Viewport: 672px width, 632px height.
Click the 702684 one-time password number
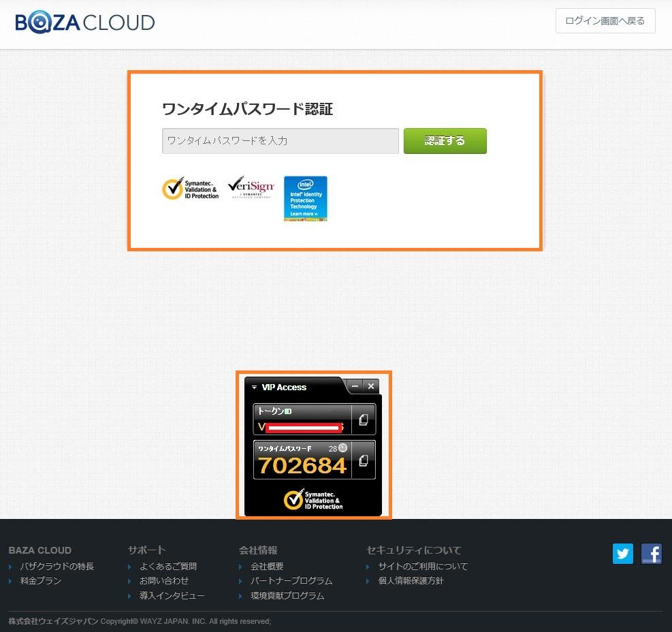302,465
